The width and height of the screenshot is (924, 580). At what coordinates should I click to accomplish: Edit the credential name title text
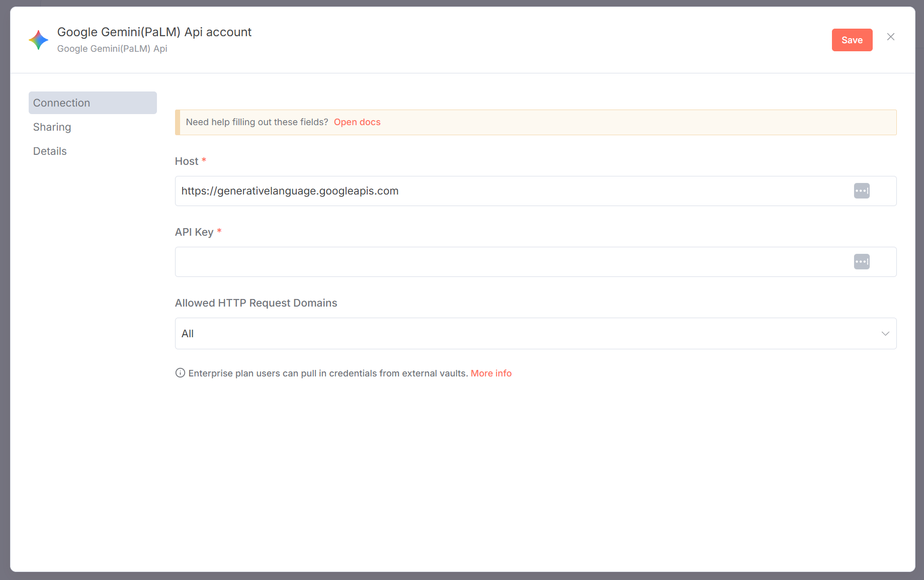tap(154, 32)
